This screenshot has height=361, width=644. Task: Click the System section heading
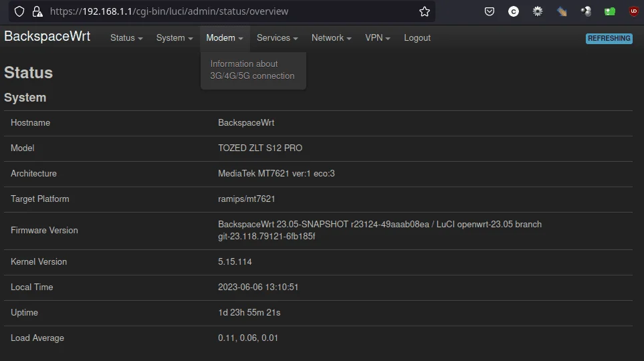point(25,98)
